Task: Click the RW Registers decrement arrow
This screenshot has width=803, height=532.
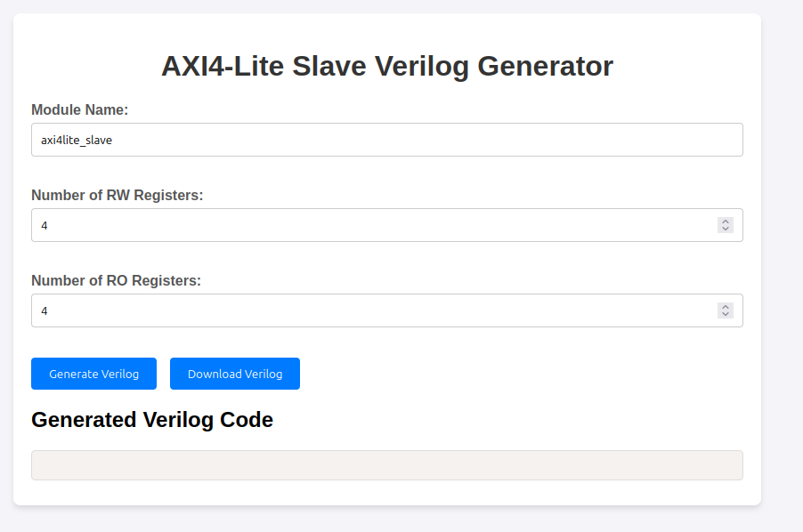Action: [x=726, y=230]
